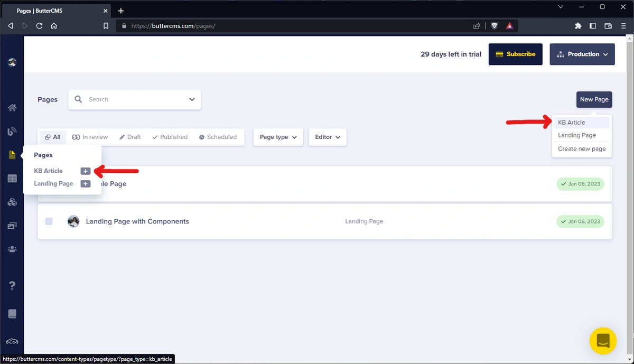Choose Create new page menu option
The image size is (634, 364).
pos(582,149)
